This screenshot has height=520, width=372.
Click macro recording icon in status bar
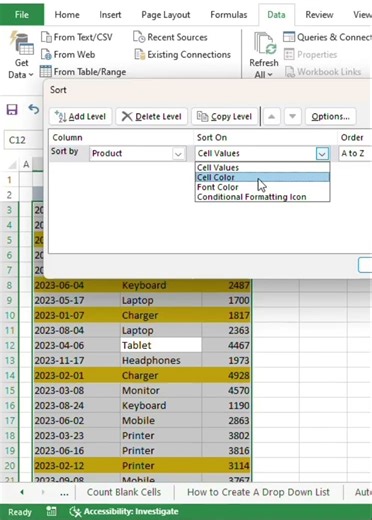coord(51,511)
